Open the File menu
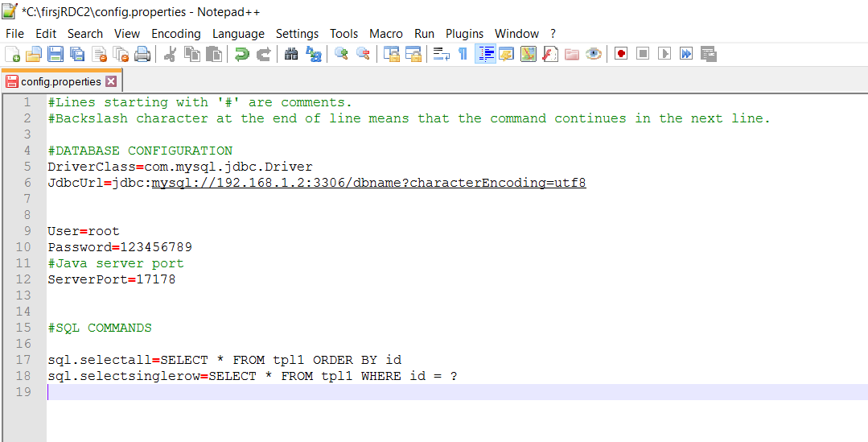Image resolution: width=868 pixels, height=442 pixels. click(x=15, y=34)
